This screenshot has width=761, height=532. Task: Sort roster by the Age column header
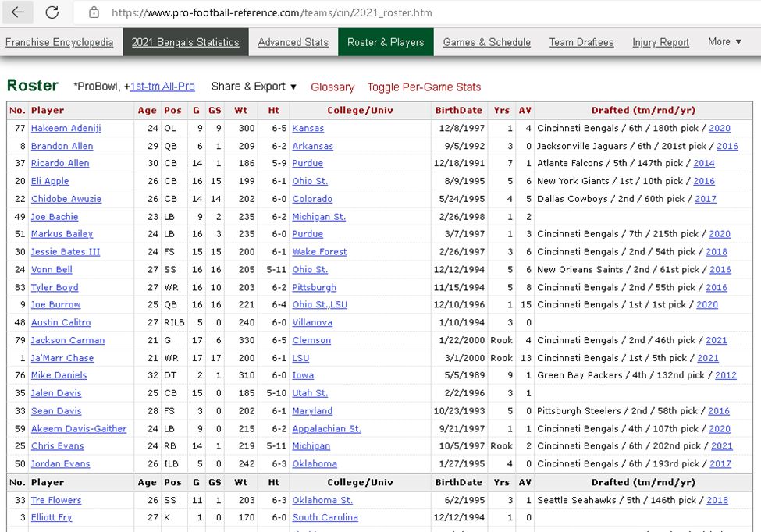pyautogui.click(x=148, y=110)
